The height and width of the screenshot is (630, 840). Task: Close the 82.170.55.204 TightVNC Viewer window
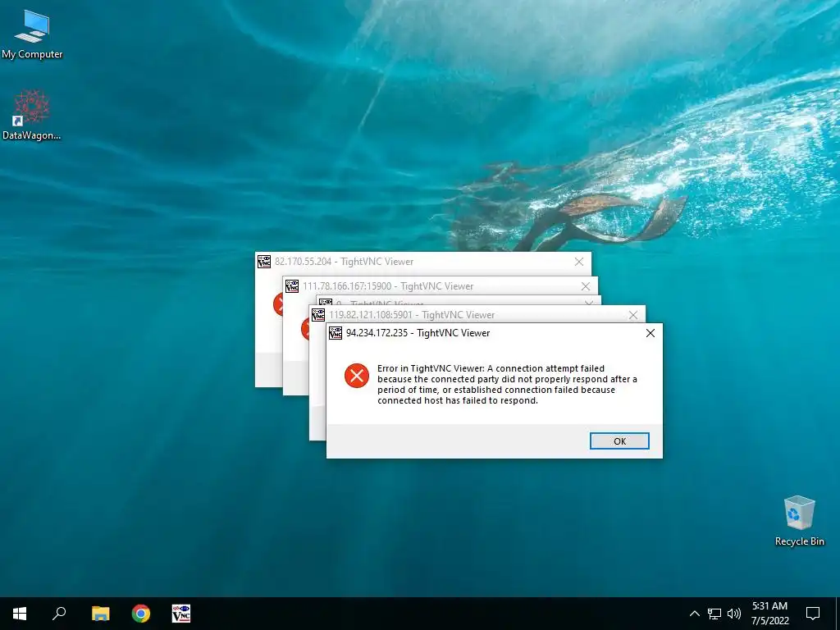pos(579,262)
